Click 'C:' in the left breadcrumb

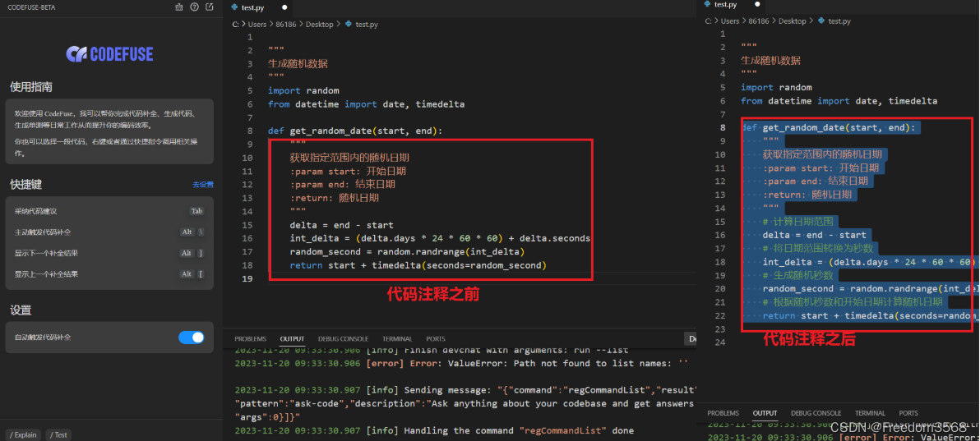236,25
